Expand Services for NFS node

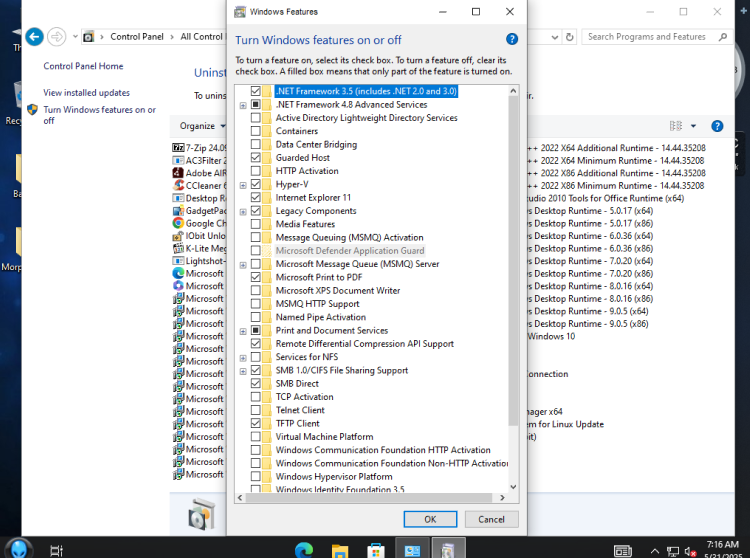[243, 358]
